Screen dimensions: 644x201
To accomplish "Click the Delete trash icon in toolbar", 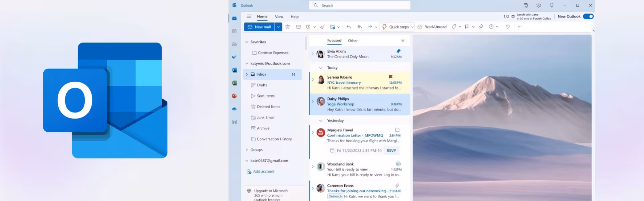I will [287, 27].
